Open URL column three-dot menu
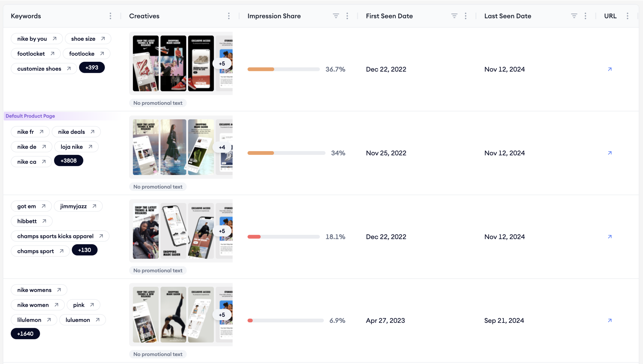643x364 pixels. tap(627, 16)
